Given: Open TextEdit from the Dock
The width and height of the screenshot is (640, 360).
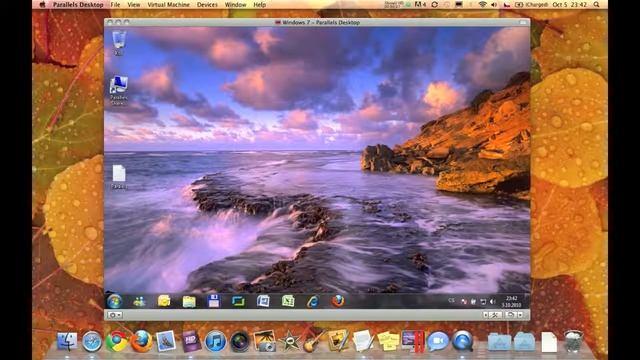Looking at the screenshot, I should [x=363, y=341].
